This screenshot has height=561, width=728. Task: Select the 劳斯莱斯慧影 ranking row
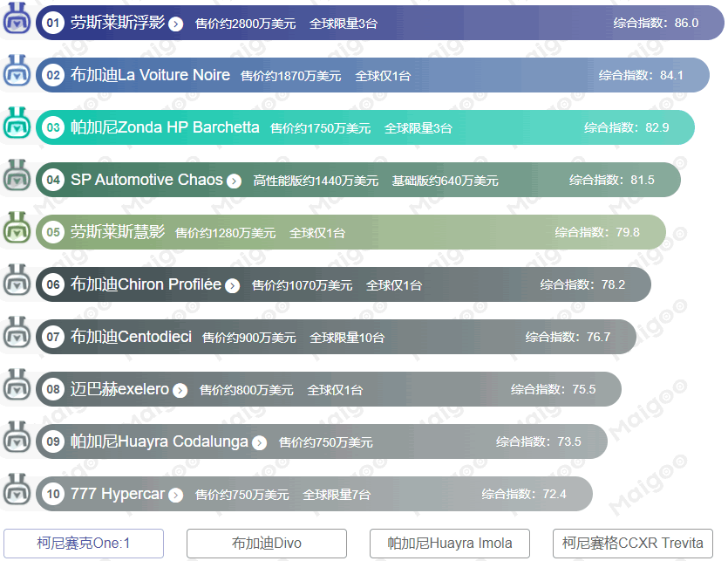point(349,231)
